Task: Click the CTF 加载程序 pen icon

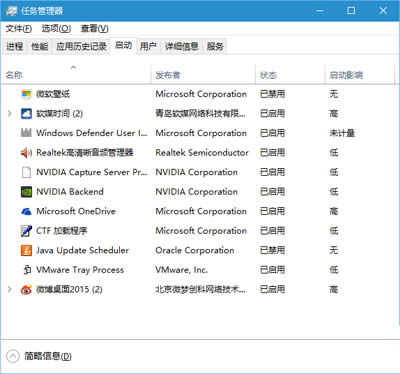Action: click(26, 231)
